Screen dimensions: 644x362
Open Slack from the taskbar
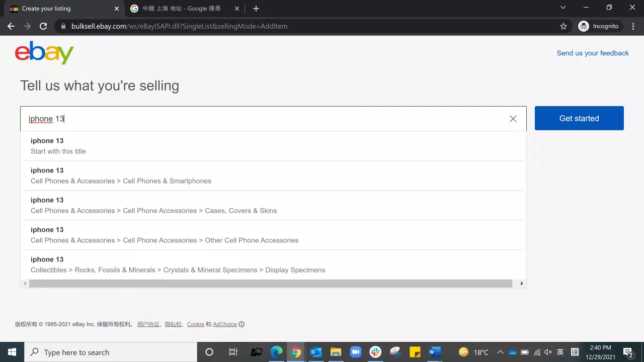tap(375, 352)
